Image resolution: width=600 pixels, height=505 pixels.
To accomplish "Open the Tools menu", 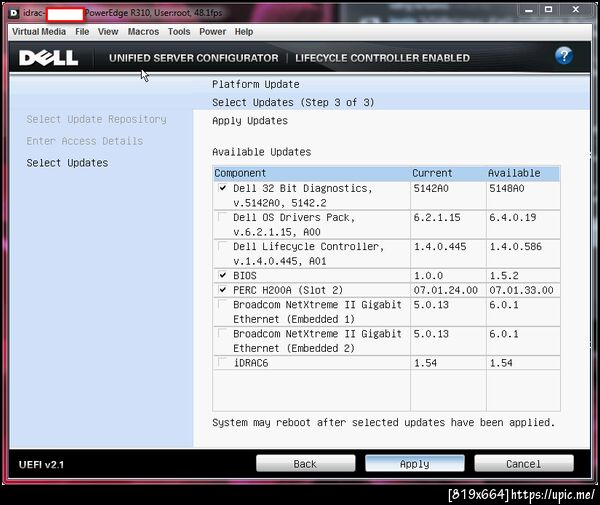I will [x=179, y=32].
